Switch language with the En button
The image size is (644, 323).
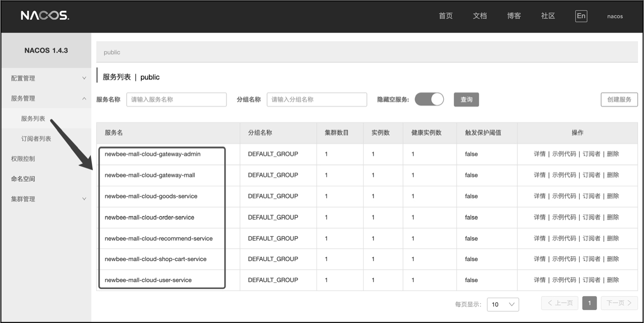(581, 16)
